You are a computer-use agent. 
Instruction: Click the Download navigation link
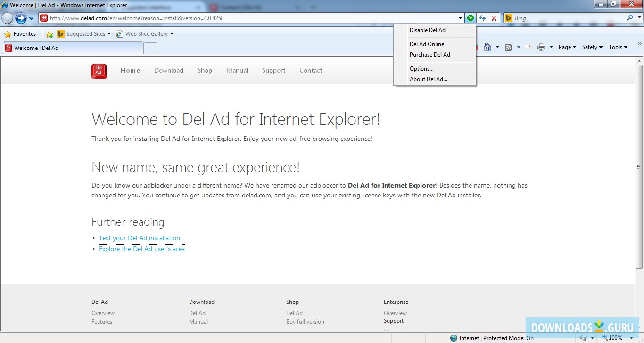pyautogui.click(x=169, y=70)
